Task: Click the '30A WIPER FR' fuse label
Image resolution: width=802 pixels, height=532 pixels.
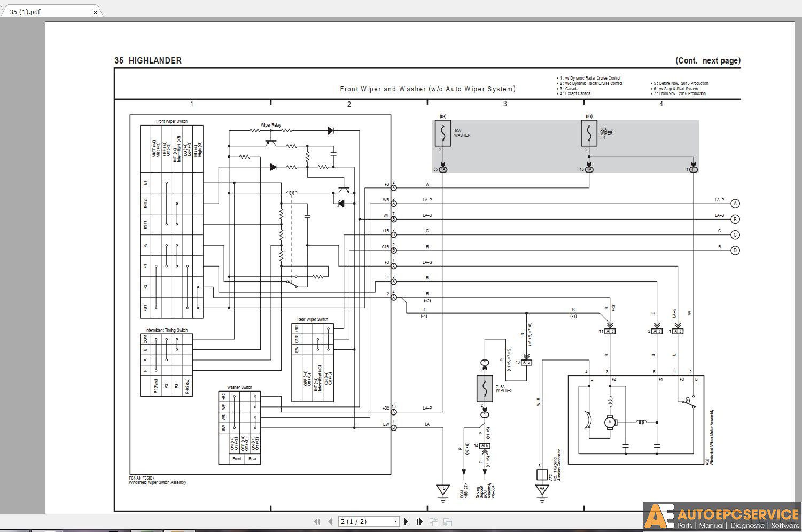Action: [x=606, y=133]
